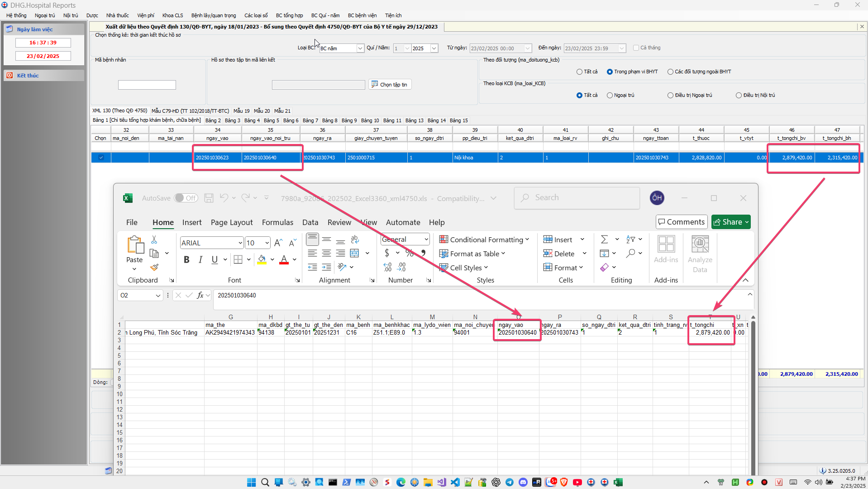Click the Wrap Text icon
This screenshot has height=489, width=868.
(355, 240)
